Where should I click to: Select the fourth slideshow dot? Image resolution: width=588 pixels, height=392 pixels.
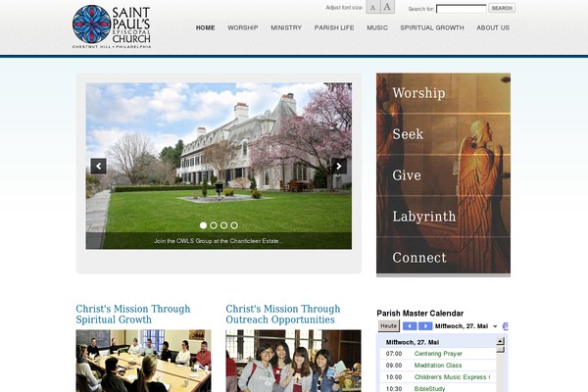(x=234, y=225)
